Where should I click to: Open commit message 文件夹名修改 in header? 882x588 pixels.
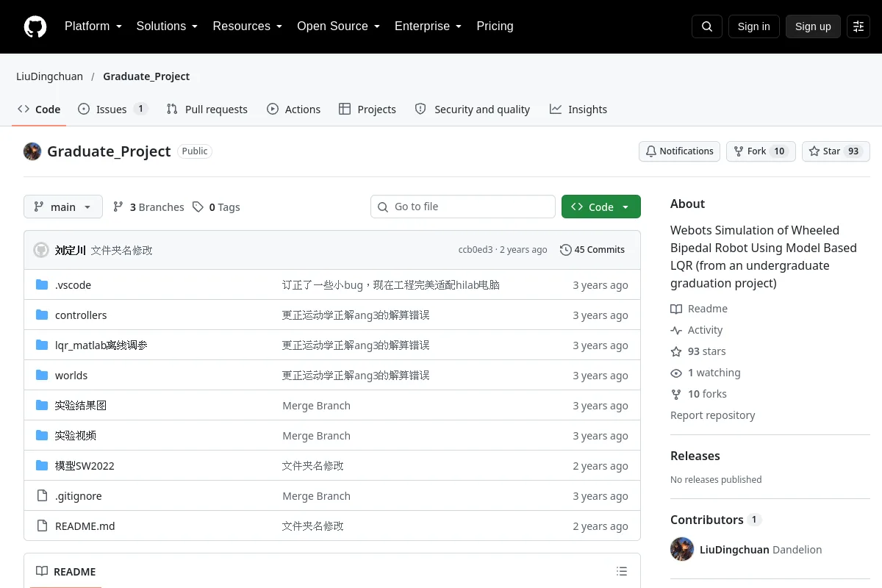[122, 250]
